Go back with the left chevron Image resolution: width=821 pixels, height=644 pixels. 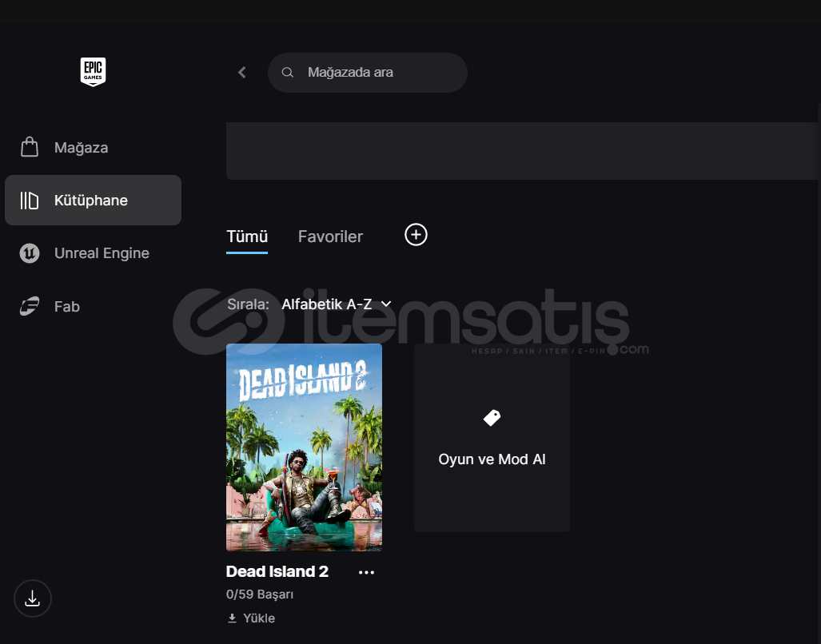pos(242,72)
